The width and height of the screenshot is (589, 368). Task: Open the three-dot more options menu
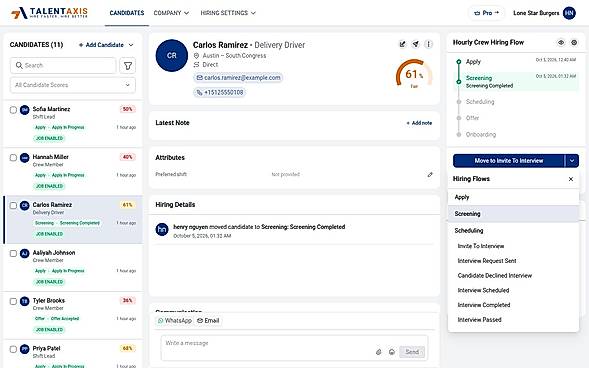click(x=429, y=44)
